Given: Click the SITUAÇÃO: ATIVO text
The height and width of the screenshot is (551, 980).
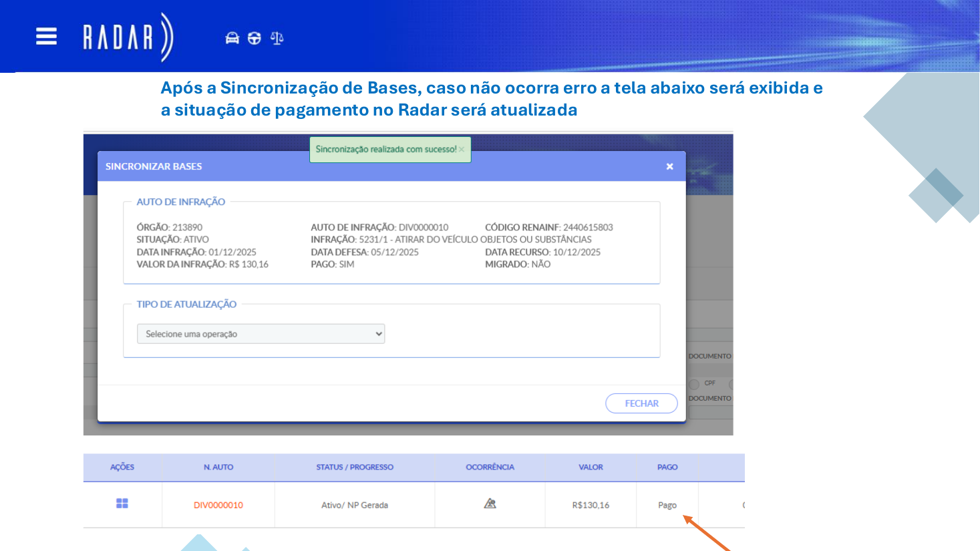Looking at the screenshot, I should pyautogui.click(x=173, y=239).
